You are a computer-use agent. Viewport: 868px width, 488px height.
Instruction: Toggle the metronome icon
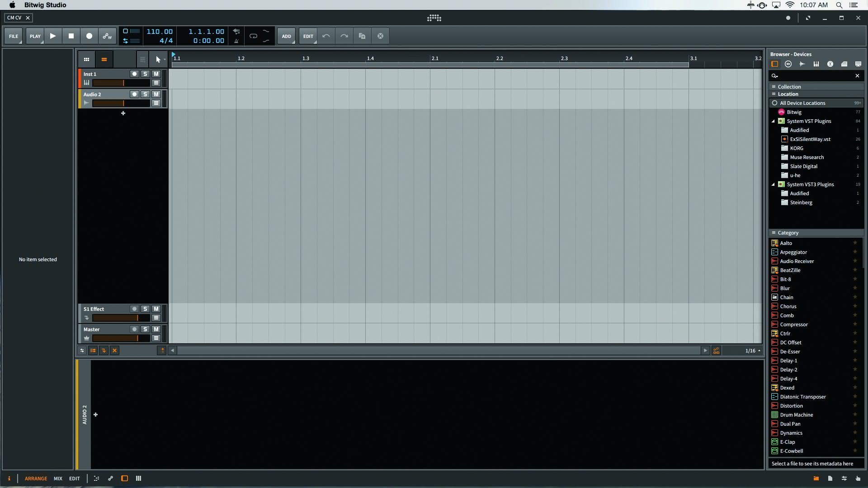coord(236,41)
